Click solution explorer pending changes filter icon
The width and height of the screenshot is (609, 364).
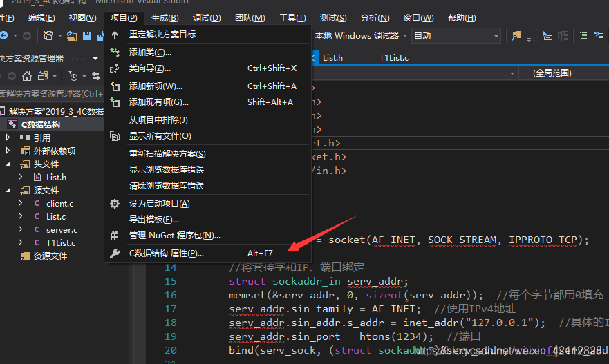73,76
